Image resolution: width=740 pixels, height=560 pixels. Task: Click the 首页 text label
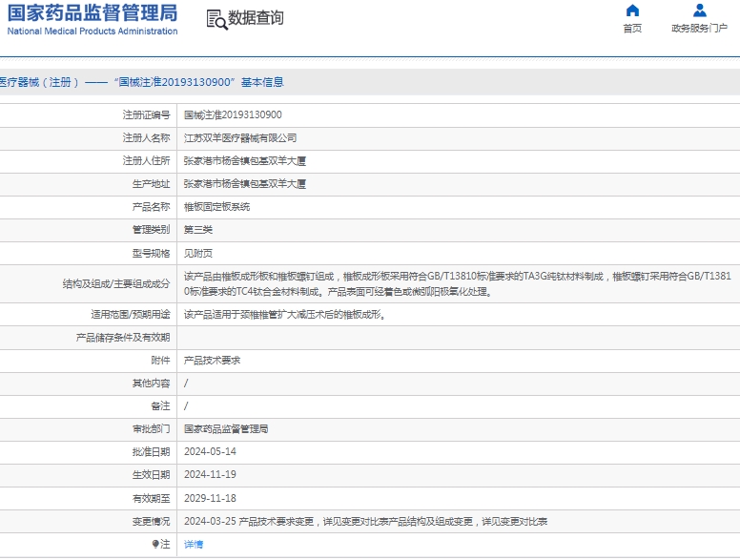(632, 29)
